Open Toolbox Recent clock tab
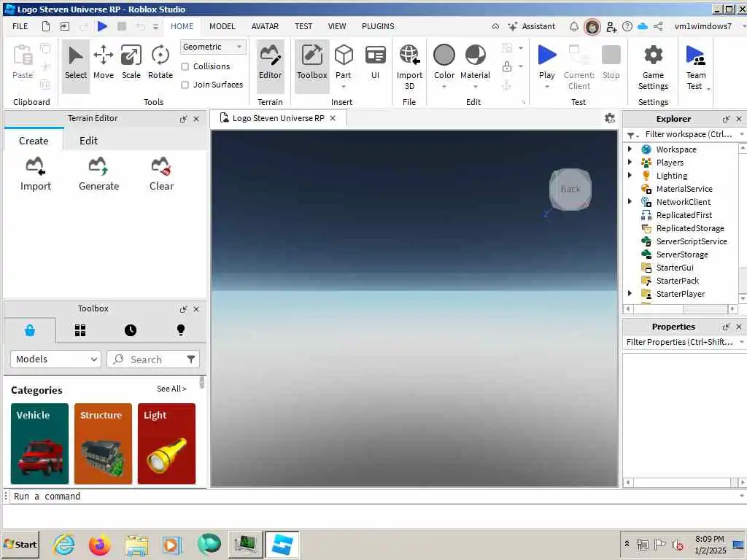Viewport: 747px width, 560px height. tap(130, 330)
